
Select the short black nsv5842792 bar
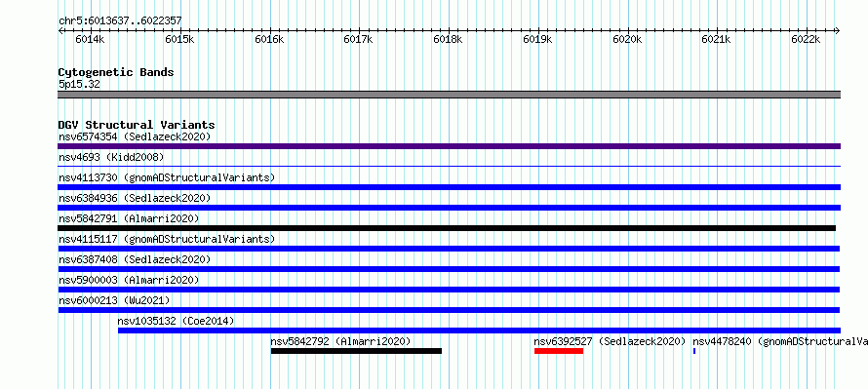(357, 351)
